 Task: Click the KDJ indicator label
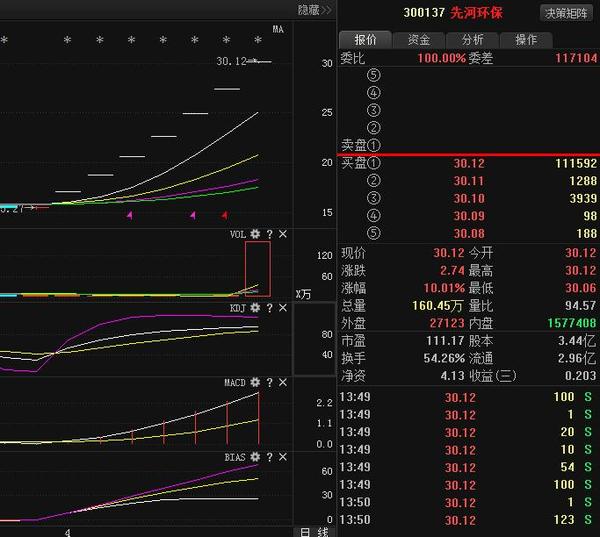(238, 308)
